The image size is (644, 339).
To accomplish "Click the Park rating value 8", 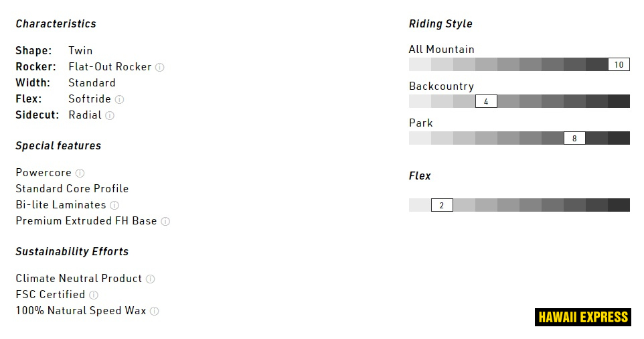I will pos(574,139).
